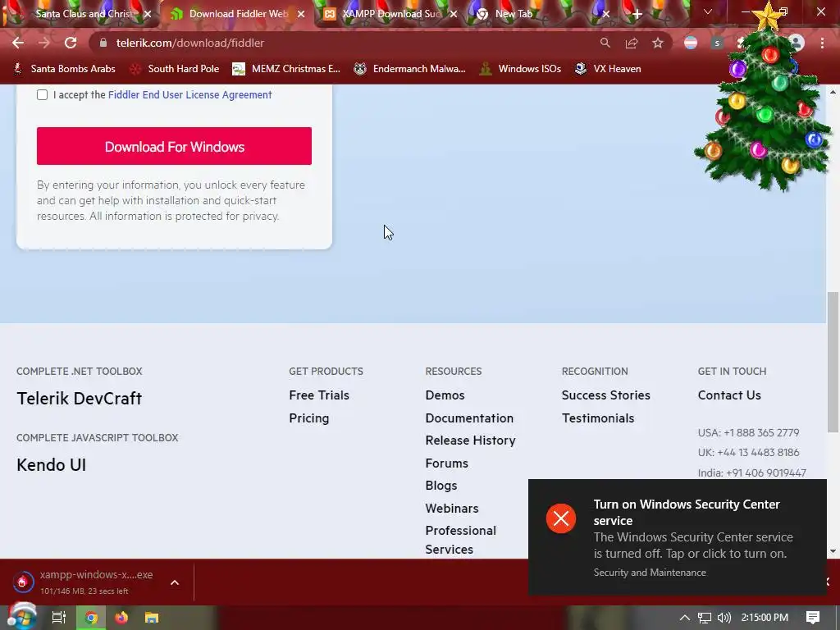Image resolution: width=840 pixels, height=630 pixels.
Task: Open Free Trials link
Action: [319, 395]
